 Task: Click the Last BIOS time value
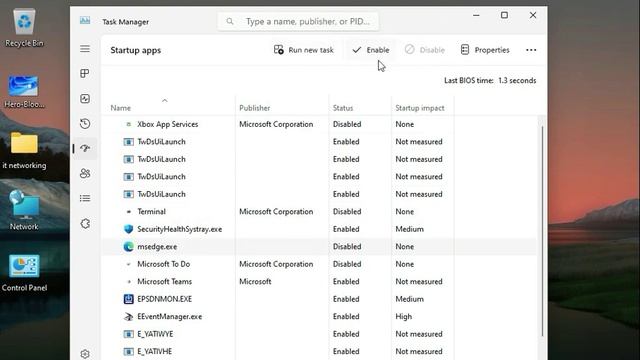click(x=517, y=80)
